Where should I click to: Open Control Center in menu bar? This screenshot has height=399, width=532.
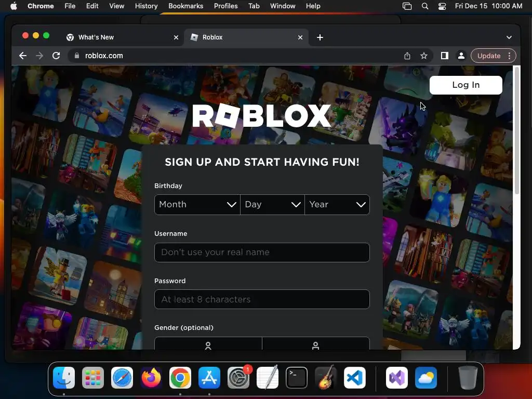click(x=442, y=6)
